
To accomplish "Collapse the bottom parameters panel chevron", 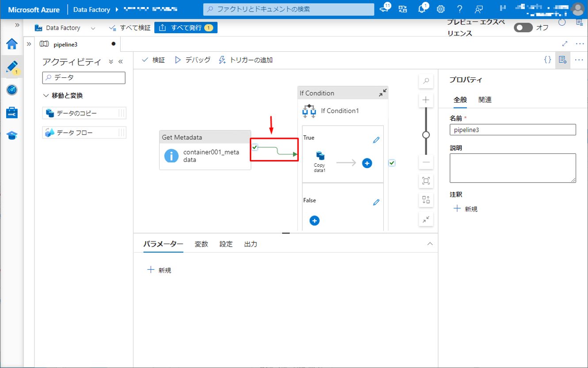I will click(430, 244).
